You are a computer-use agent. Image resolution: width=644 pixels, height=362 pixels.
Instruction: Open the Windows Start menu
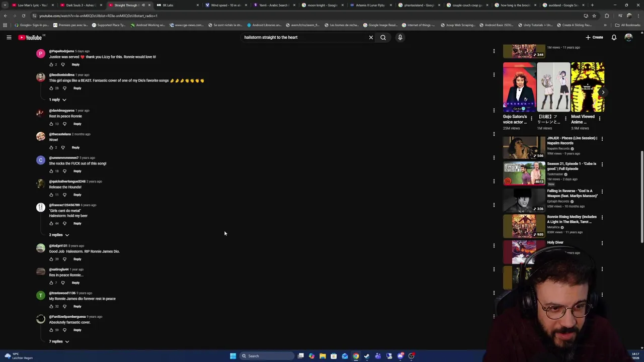point(233,356)
